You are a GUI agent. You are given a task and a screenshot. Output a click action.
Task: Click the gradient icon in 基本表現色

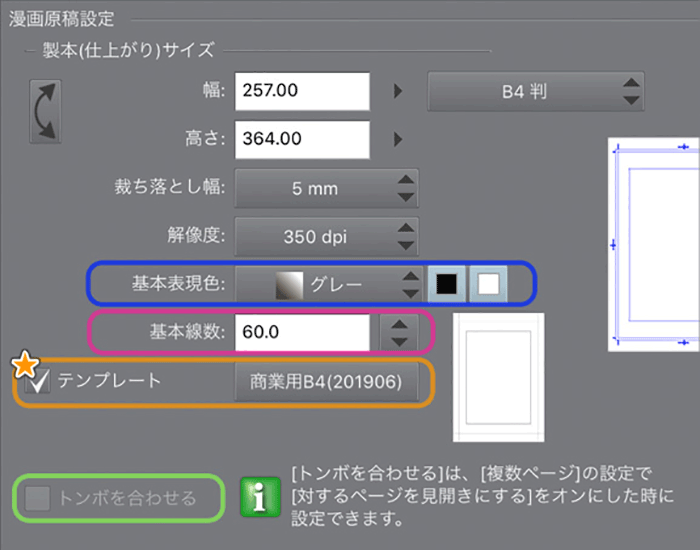point(289,285)
